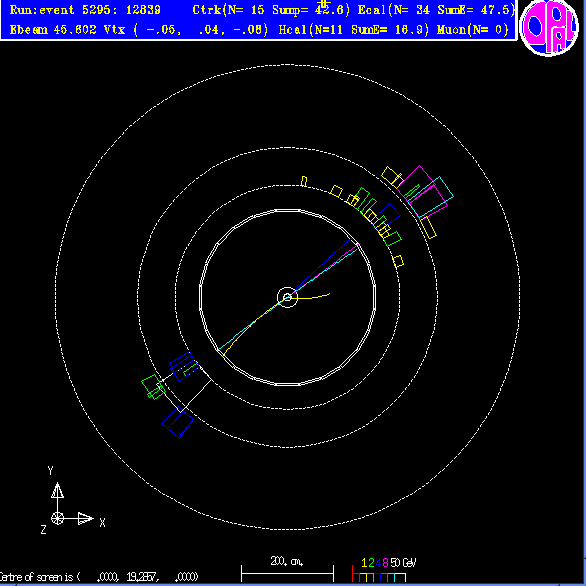Click the large magenta calorimeter cluster

click(422, 192)
